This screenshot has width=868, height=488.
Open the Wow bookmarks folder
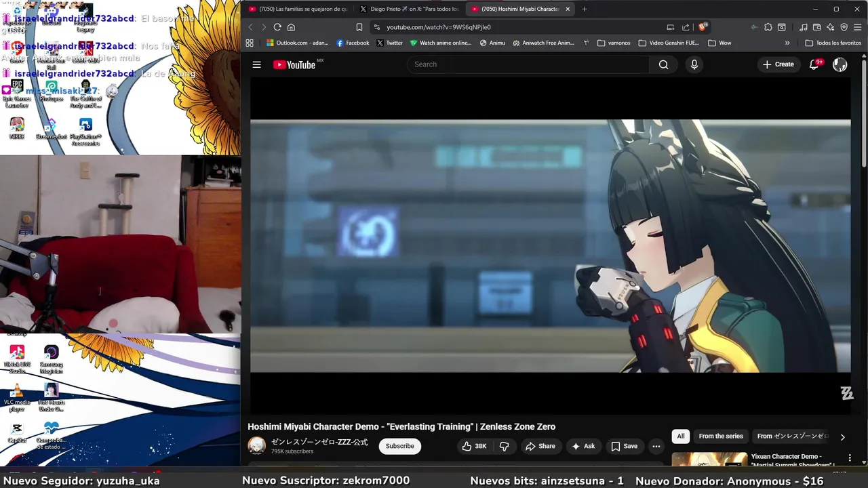coord(719,43)
